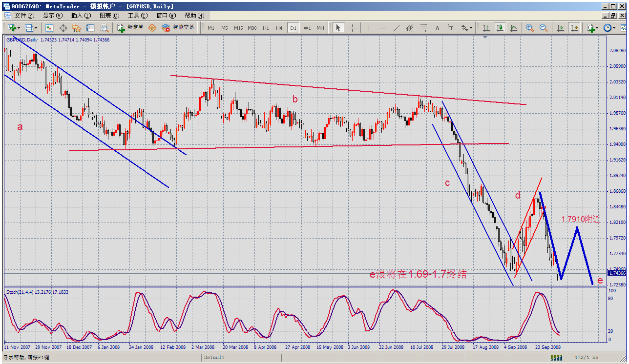Select the Cursor arrow tool
The image size is (629, 364).
(x=338, y=28)
